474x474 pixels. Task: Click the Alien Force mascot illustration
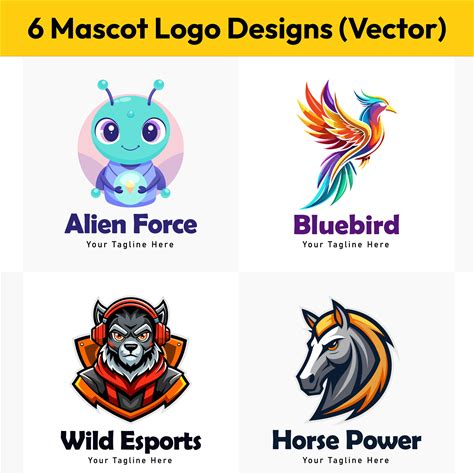(131, 142)
